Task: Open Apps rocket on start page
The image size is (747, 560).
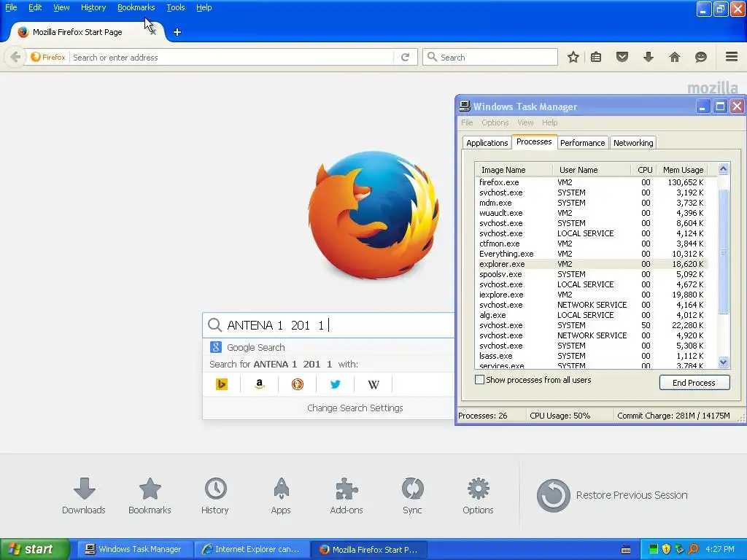Action: tap(281, 496)
